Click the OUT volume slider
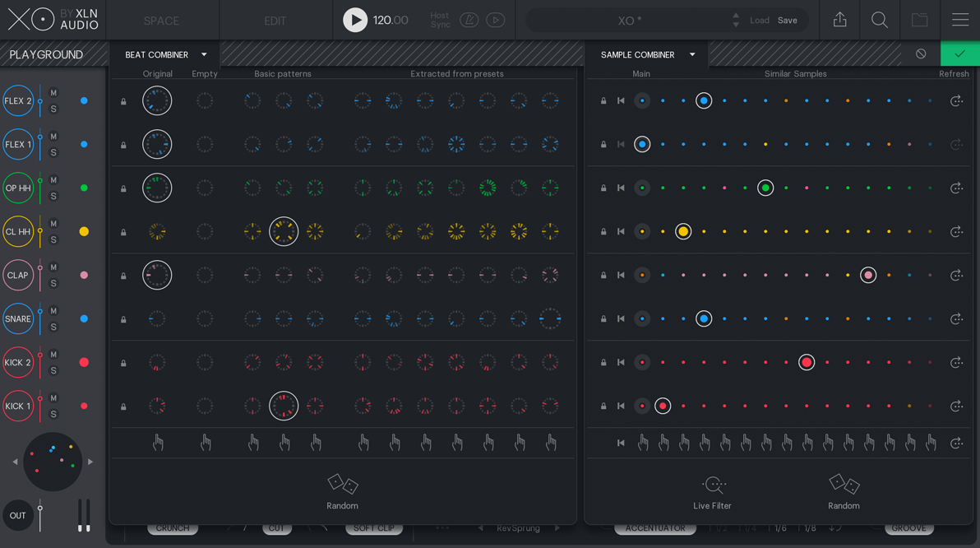The height and width of the screenshot is (548, 980). pos(39,515)
